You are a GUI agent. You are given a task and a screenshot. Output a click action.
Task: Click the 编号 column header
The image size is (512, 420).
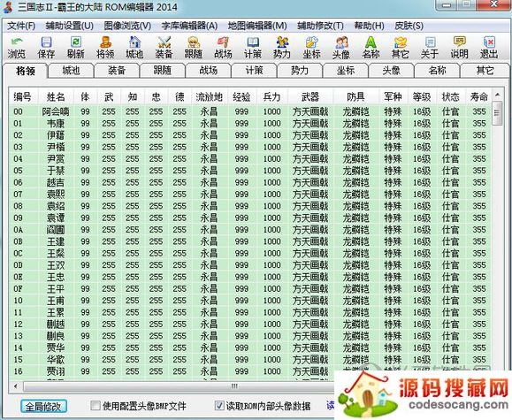[x=23, y=96]
